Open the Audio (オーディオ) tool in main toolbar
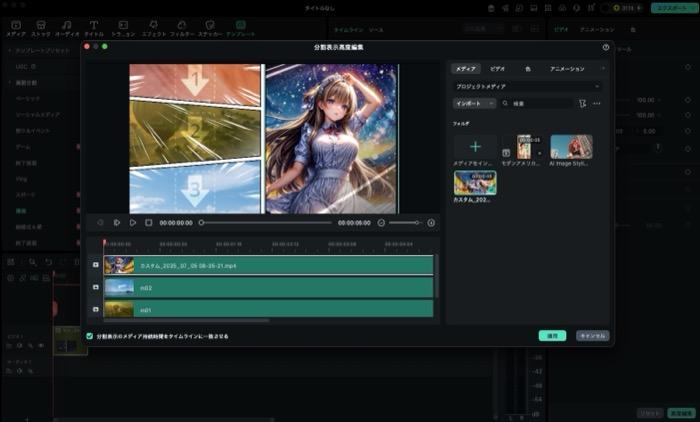Screen dimensions: 700x422 (x=67, y=29)
